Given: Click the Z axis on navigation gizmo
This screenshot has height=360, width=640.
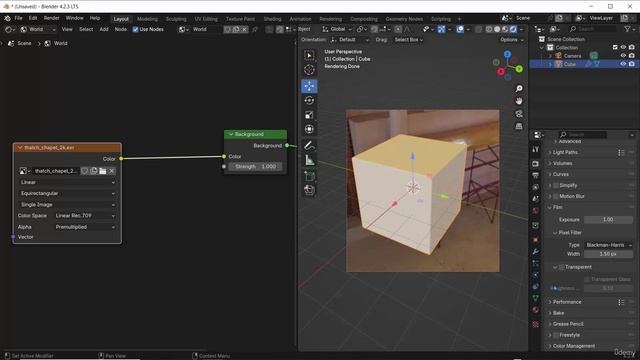Looking at the screenshot, I should pyautogui.click(x=507, y=54).
